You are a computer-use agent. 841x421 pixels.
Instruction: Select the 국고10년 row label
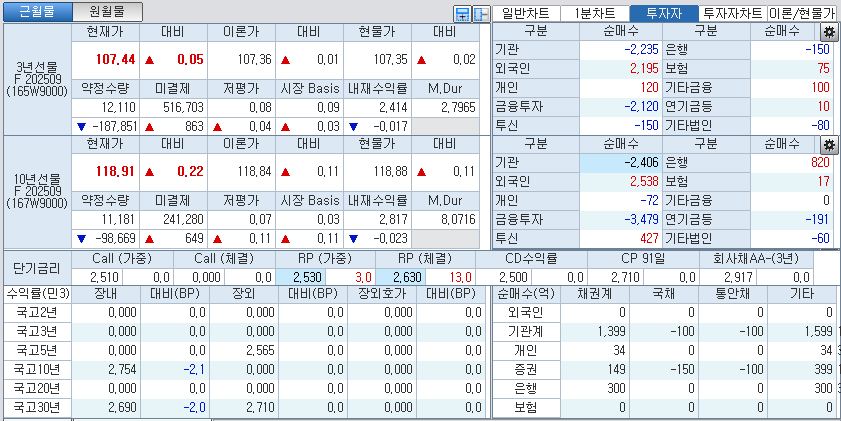pyautogui.click(x=37, y=369)
